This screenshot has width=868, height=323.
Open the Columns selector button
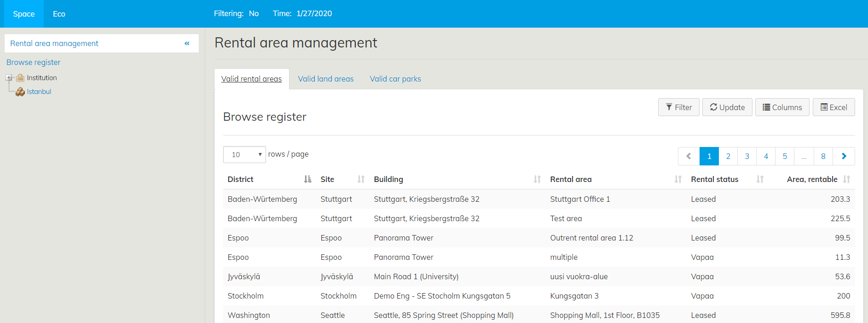click(x=782, y=107)
